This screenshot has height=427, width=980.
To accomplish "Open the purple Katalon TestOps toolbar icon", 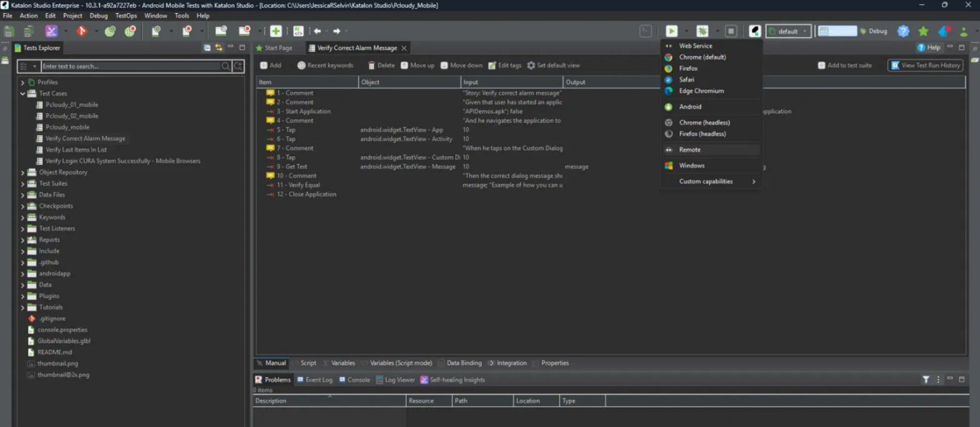I will coord(52,31).
